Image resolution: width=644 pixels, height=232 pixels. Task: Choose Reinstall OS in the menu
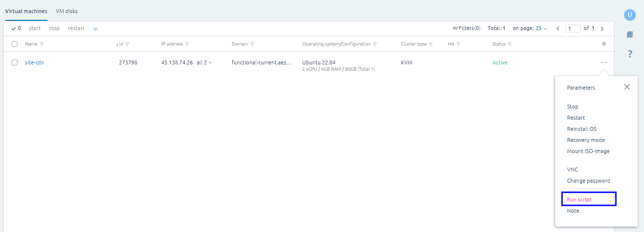coord(581,129)
